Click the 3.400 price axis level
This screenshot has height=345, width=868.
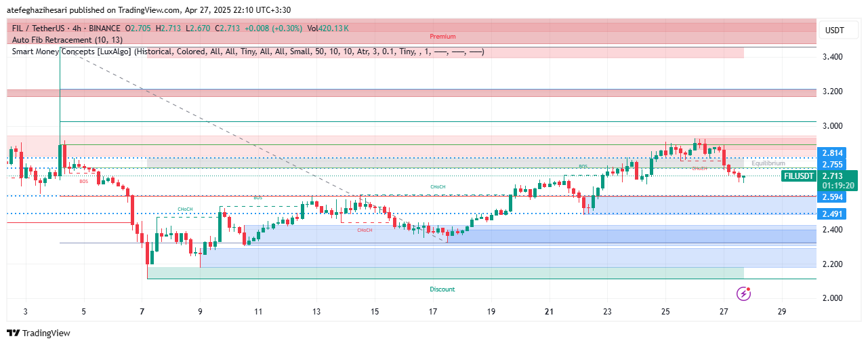[831, 57]
